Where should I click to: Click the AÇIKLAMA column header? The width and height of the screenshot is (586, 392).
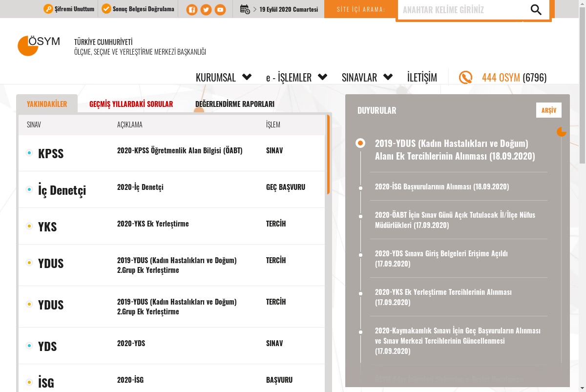[x=130, y=124]
